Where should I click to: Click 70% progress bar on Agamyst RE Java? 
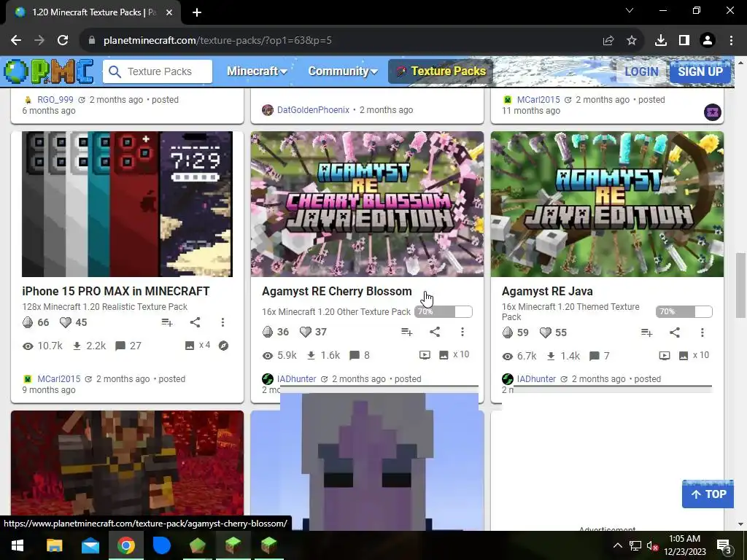pos(684,312)
